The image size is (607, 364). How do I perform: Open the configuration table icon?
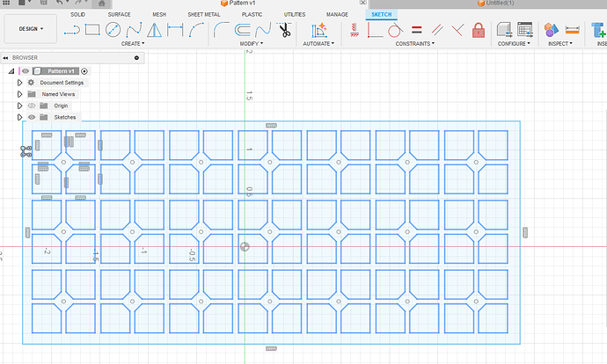(x=525, y=30)
